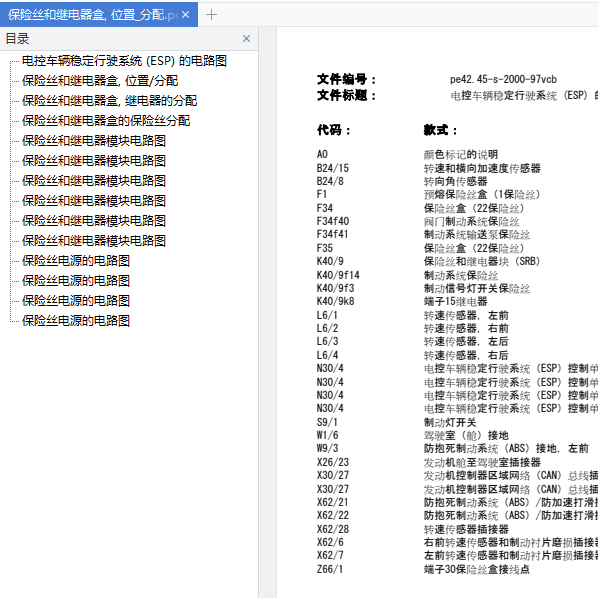This screenshot has height=598, width=598.
Task: Select code K40/9k8
Action: tap(336, 301)
